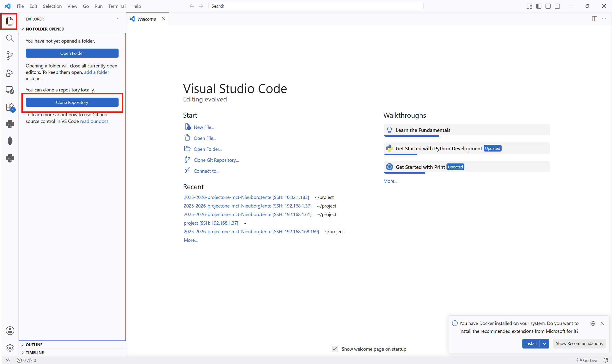The image size is (612, 364).
Task: Open Explorer Views and More Actions
Action: (x=117, y=19)
